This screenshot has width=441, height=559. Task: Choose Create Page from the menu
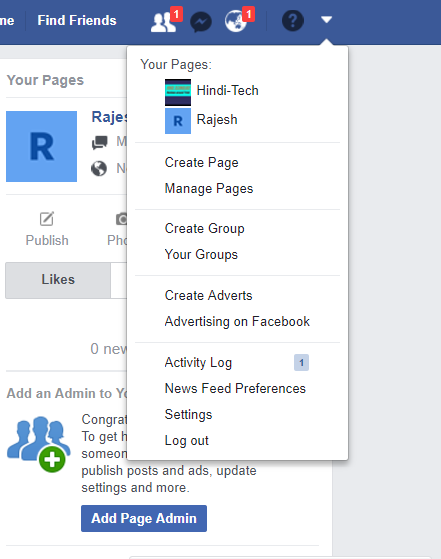coord(201,163)
